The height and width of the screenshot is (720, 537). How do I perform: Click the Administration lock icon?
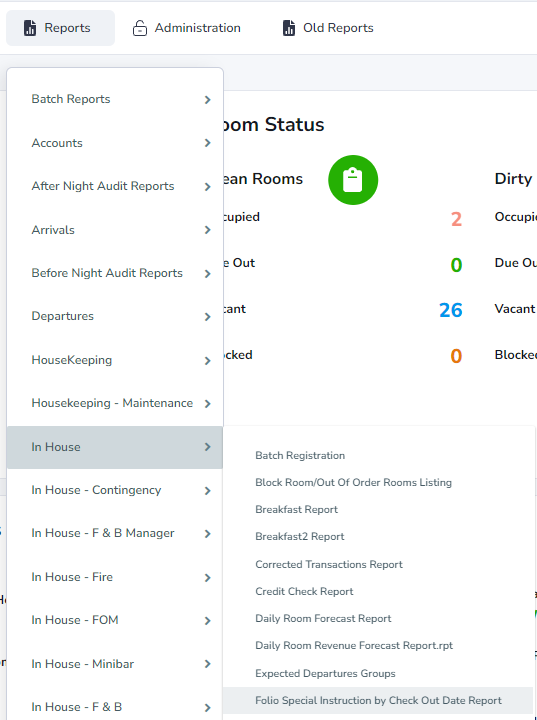(140, 28)
